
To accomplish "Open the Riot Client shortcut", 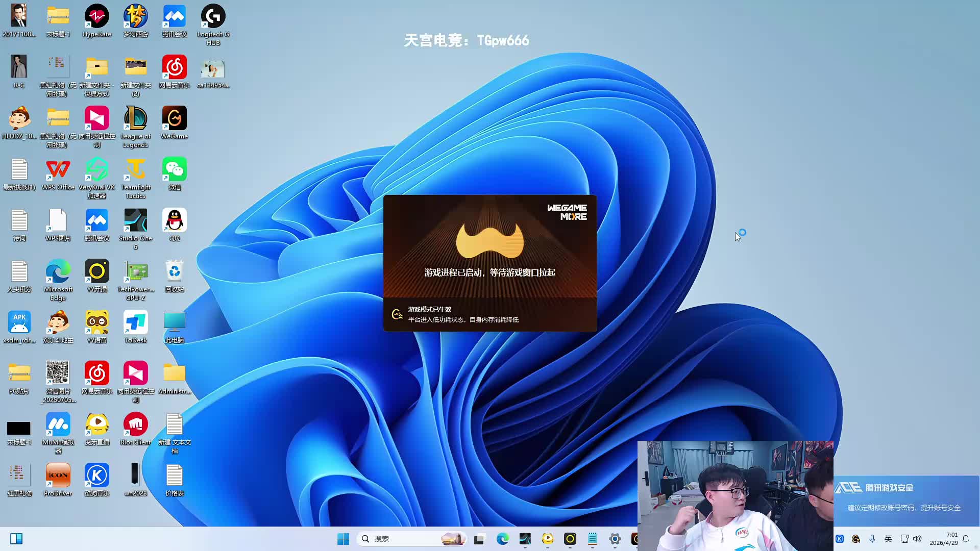I will [135, 425].
